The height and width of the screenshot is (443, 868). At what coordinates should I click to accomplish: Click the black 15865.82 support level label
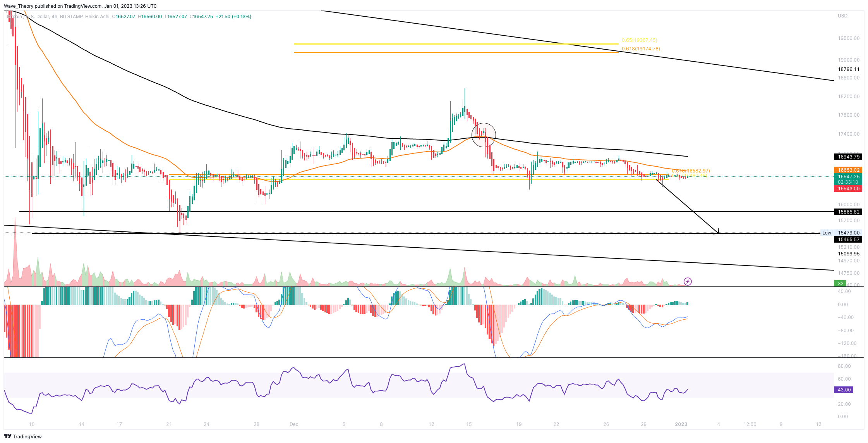(x=848, y=212)
